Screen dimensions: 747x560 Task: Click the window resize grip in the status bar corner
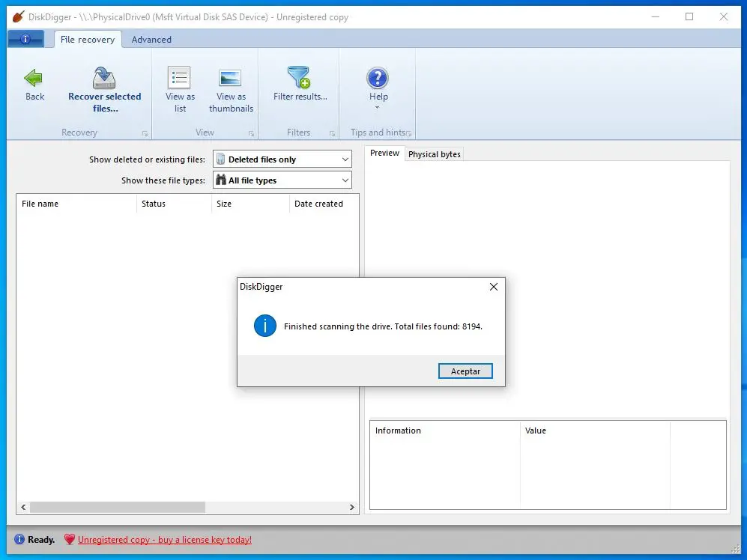point(736,549)
